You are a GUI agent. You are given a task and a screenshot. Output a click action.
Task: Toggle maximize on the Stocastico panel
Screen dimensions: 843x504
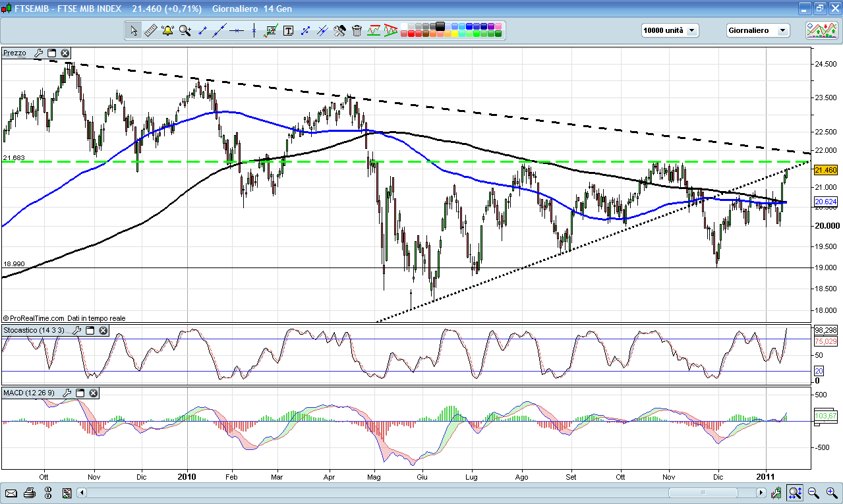[x=90, y=330]
